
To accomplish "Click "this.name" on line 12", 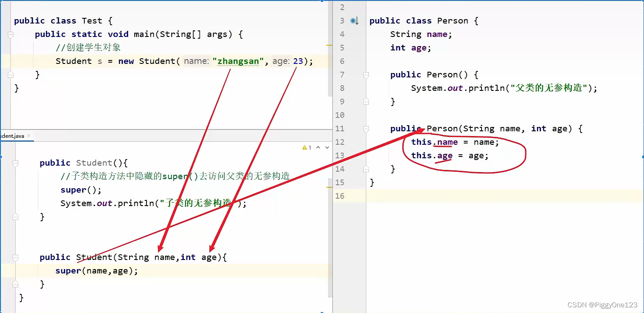I will 435,142.
